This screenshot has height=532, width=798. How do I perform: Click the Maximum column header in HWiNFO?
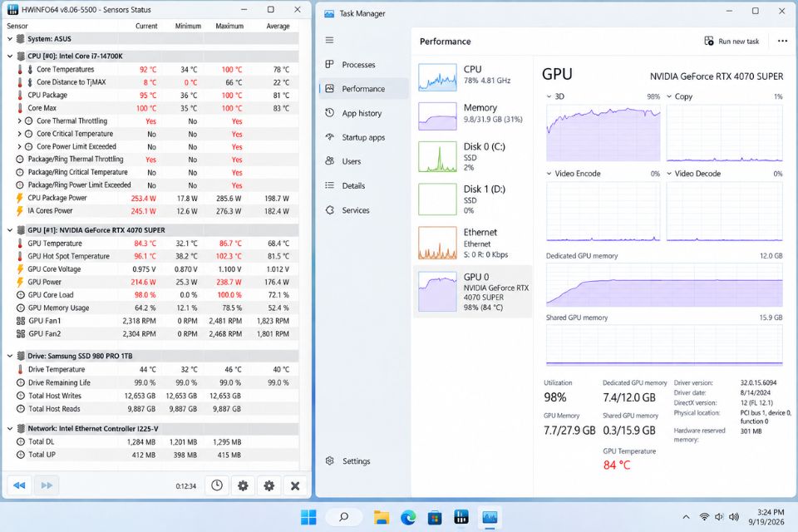pyautogui.click(x=229, y=26)
